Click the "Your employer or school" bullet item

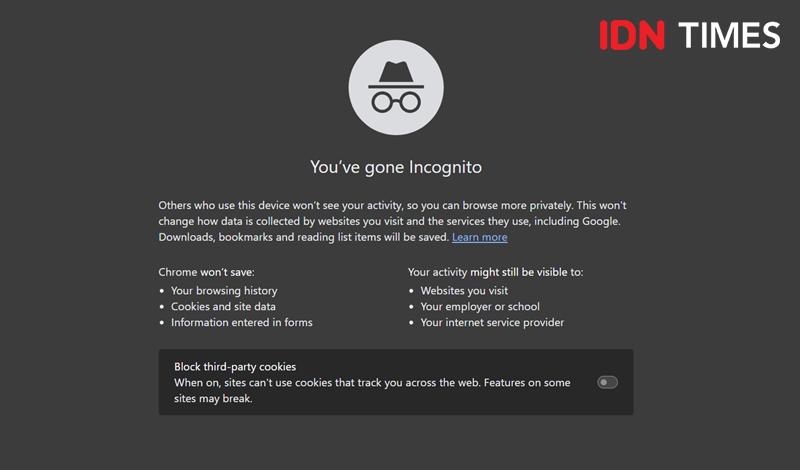pos(480,307)
